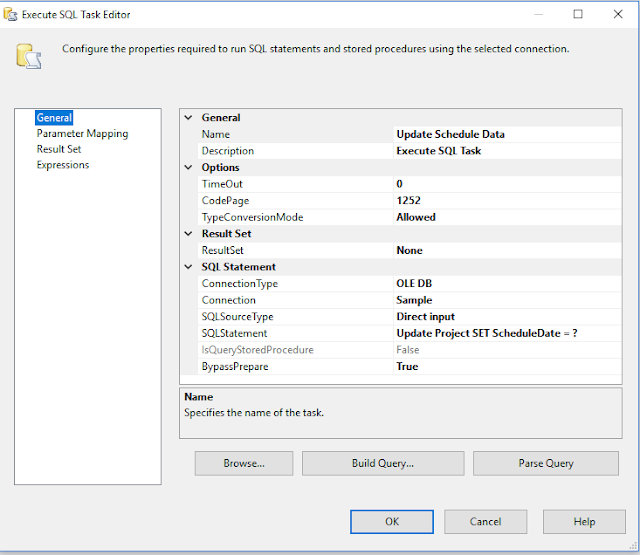The height and width of the screenshot is (555, 640).
Task: Click the Cancel button
Action: point(485,521)
